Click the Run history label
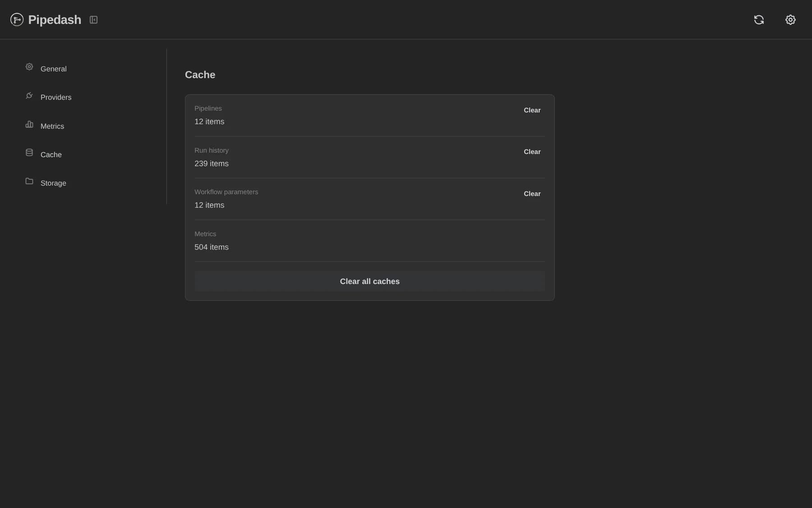Image resolution: width=812 pixels, height=508 pixels. (x=212, y=150)
